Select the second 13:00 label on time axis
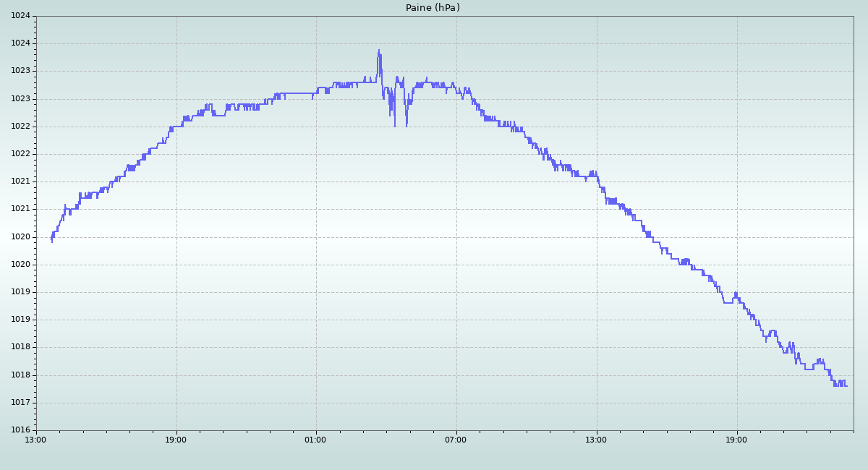The image size is (868, 470). pyautogui.click(x=596, y=440)
